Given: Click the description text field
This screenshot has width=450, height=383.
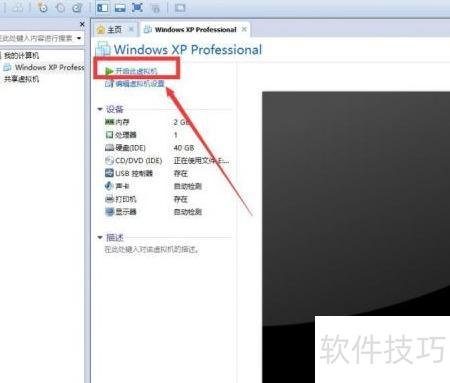Looking at the screenshot, I should tap(152, 249).
